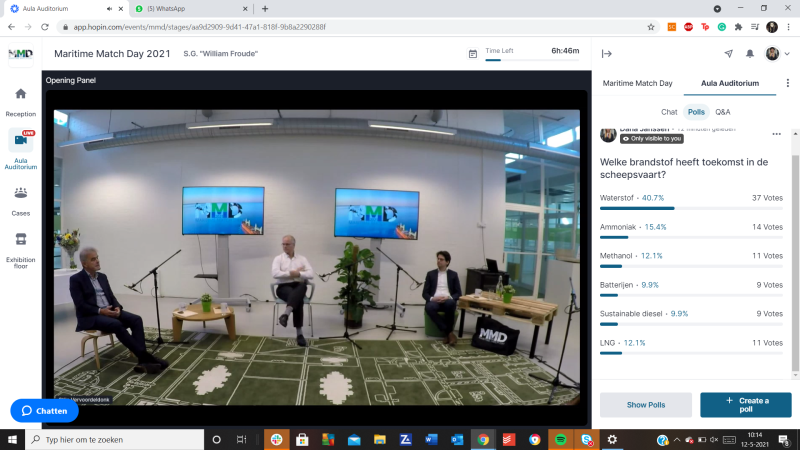Click the Time Left progress bar
800x450 pixels.
pyautogui.click(x=532, y=60)
